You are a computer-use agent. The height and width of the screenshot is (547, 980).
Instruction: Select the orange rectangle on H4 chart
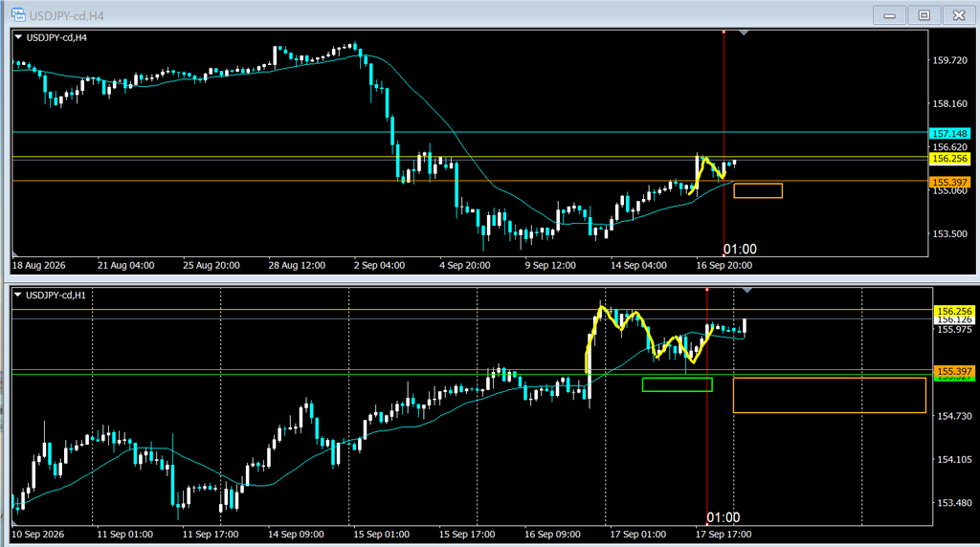pyautogui.click(x=758, y=190)
